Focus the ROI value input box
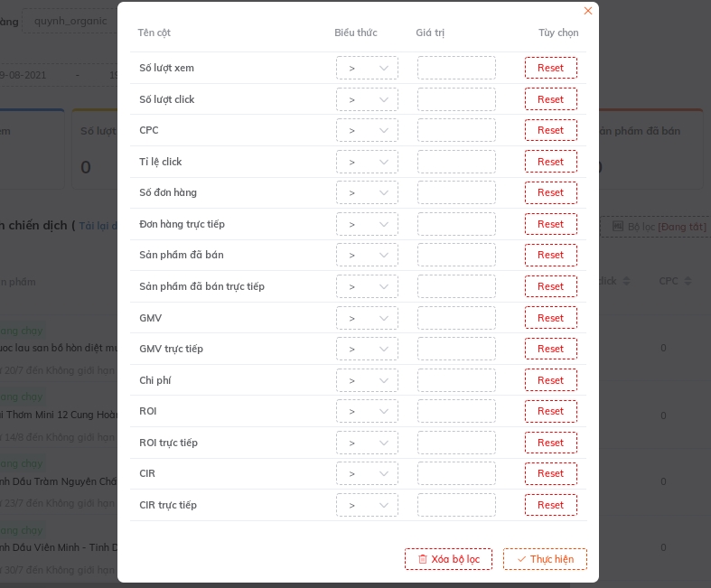 [456, 411]
